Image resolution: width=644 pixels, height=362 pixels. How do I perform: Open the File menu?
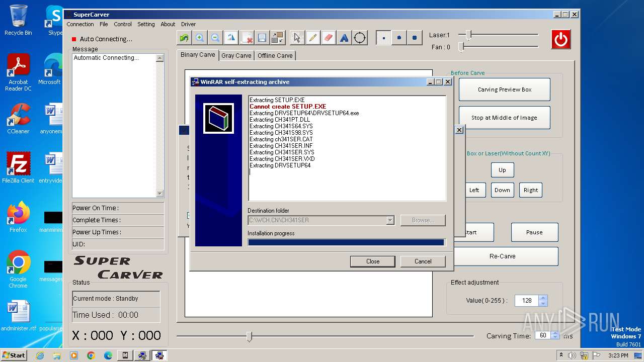104,24
